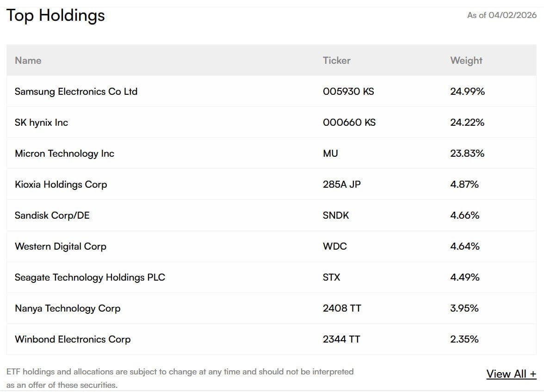Click the Top Holdings heading
The width and height of the screenshot is (544, 392).
56,16
